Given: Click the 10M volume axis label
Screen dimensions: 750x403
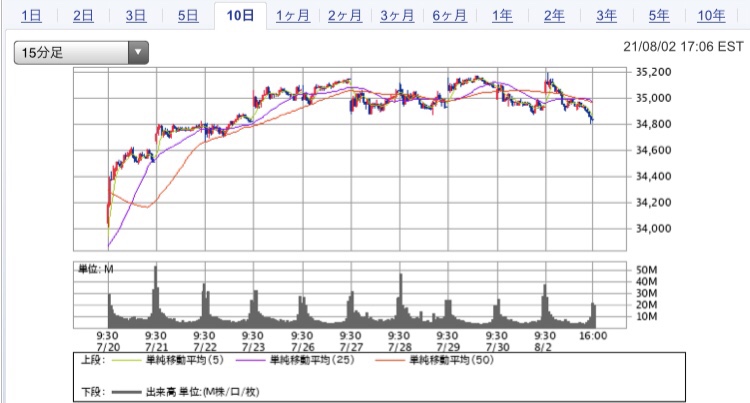Looking at the screenshot, I should [647, 316].
